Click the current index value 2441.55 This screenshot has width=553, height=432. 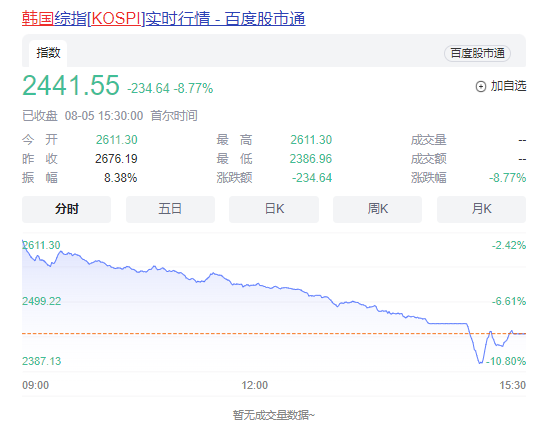(71, 85)
